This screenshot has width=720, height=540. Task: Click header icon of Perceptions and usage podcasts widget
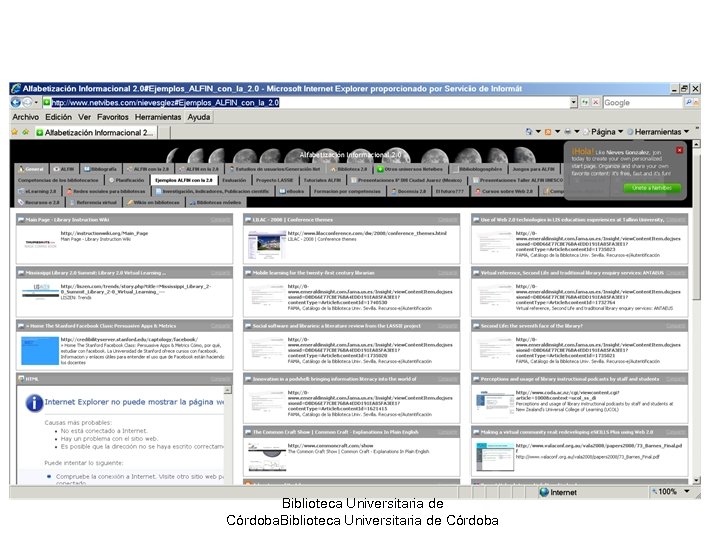[476, 379]
